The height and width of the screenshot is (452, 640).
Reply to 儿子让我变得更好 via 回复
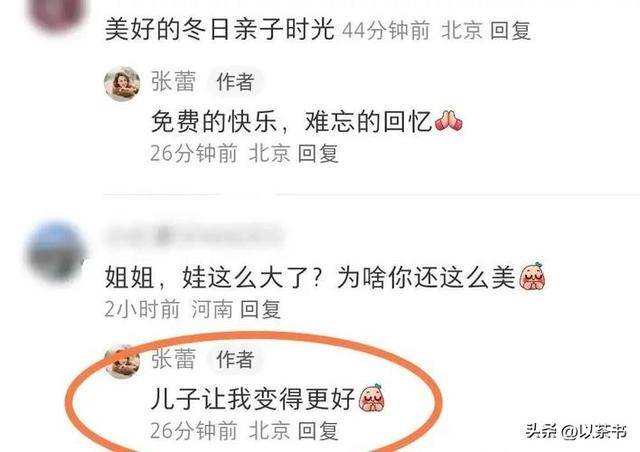(x=318, y=431)
